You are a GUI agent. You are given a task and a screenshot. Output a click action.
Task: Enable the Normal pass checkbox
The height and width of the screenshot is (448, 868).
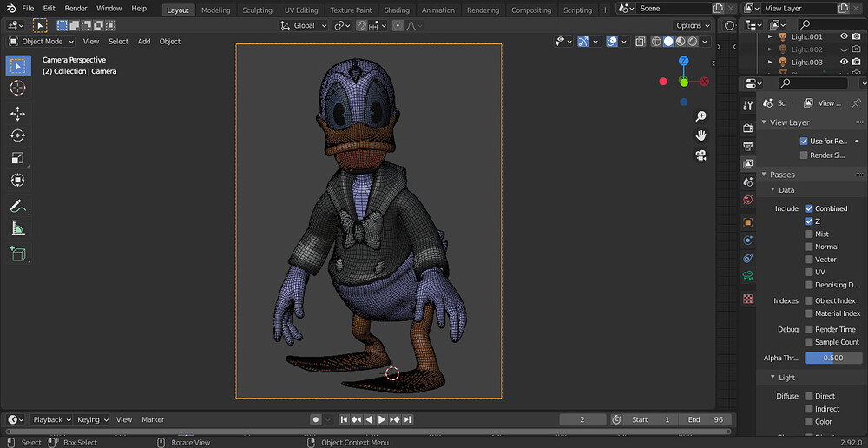809,247
